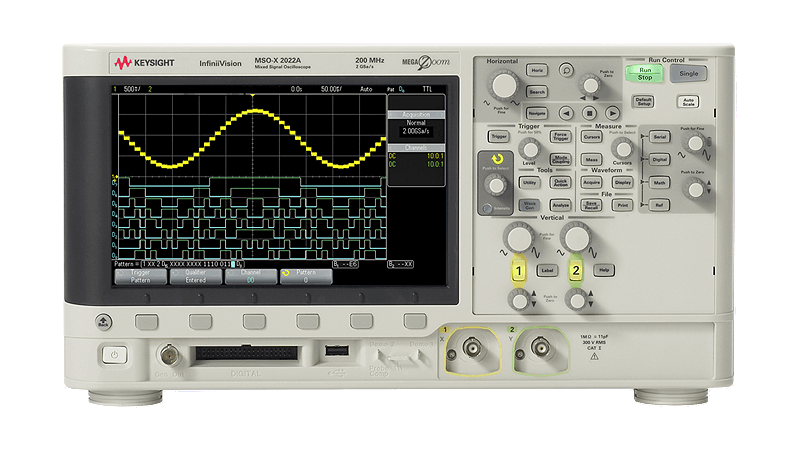800x450 pixels.
Task: Click the Gen Out BNC connector
Action: [x=169, y=355]
